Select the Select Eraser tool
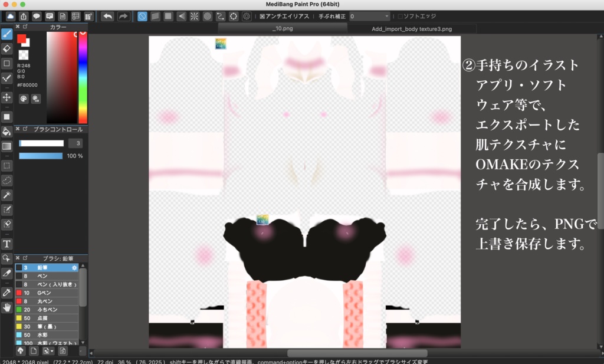Viewport: 604px width, 364px height. coord(7,224)
